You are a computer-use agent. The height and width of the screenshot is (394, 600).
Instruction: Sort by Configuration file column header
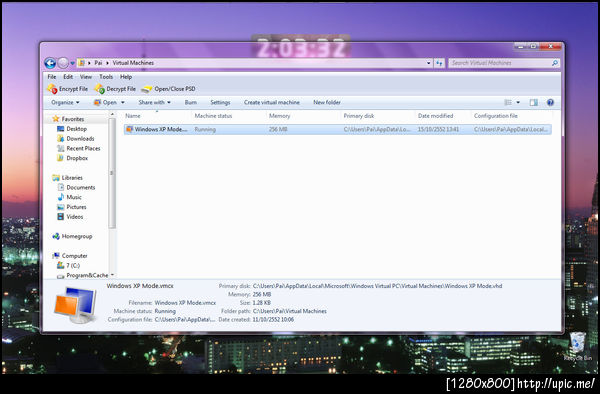coord(511,116)
